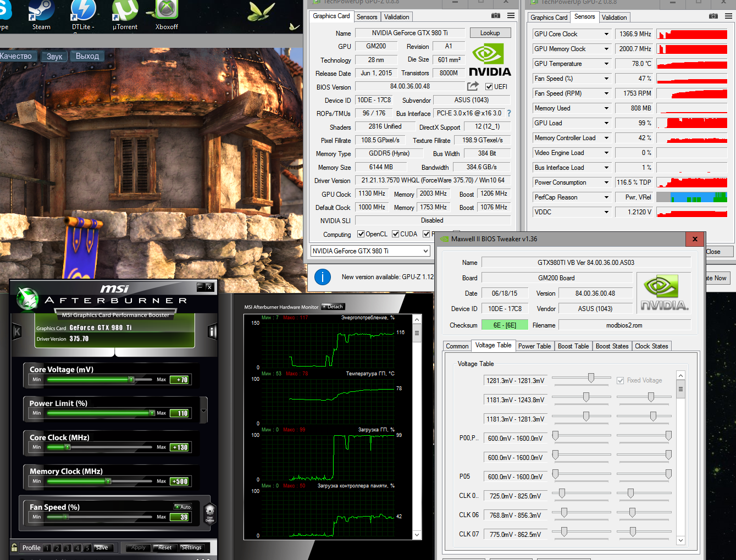Image resolution: width=736 pixels, height=560 pixels.
Task: Open the GPU Load sensor dropdown
Action: tap(606, 123)
